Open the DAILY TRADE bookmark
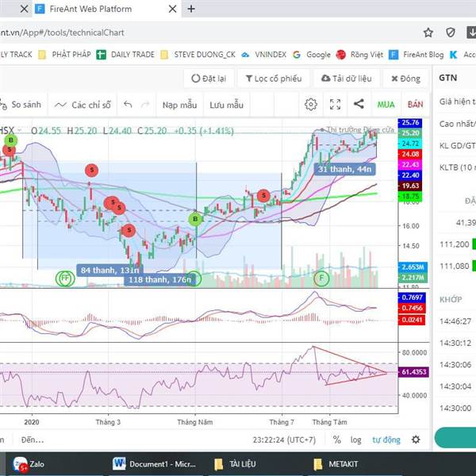 [x=125, y=55]
